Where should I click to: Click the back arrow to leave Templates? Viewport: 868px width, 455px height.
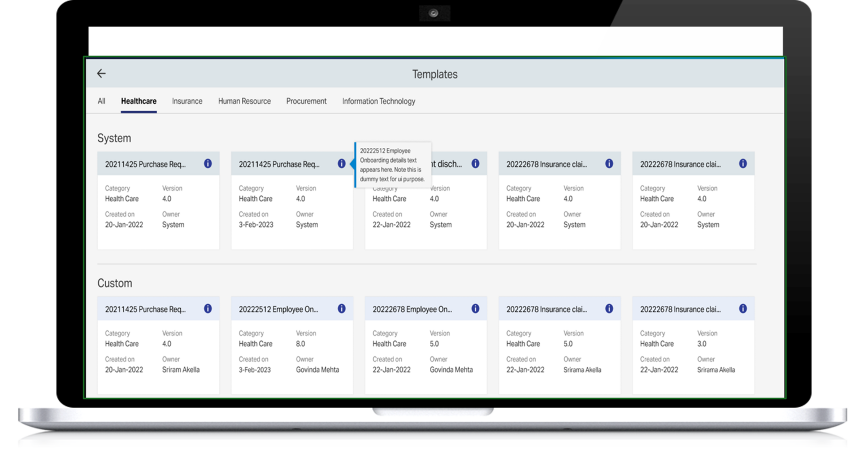point(101,73)
